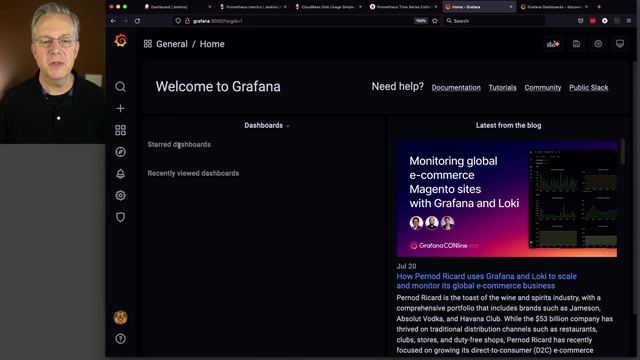Image resolution: width=640 pixels, height=360 pixels.
Task: Switch to the Prometheus metrics Jenkins tab
Action: click(252, 7)
